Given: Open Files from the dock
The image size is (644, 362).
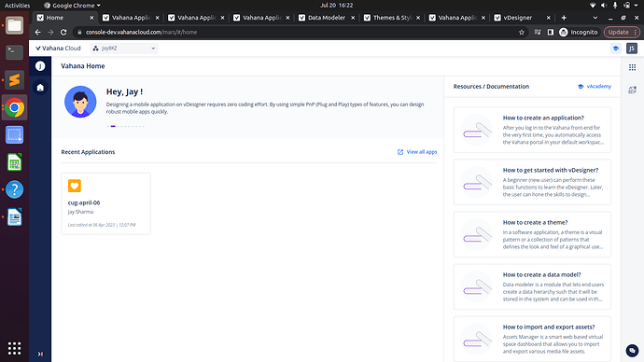Looking at the screenshot, I should coord(14,25).
